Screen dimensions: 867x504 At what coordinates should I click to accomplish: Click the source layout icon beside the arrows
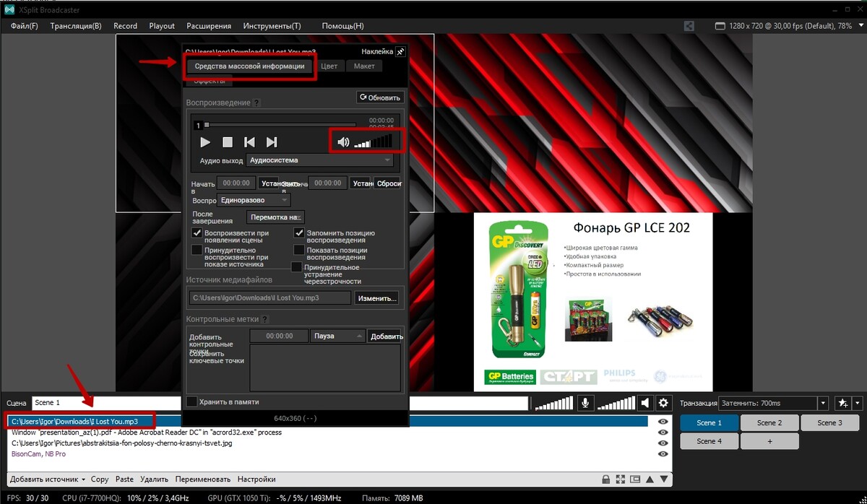click(635, 479)
